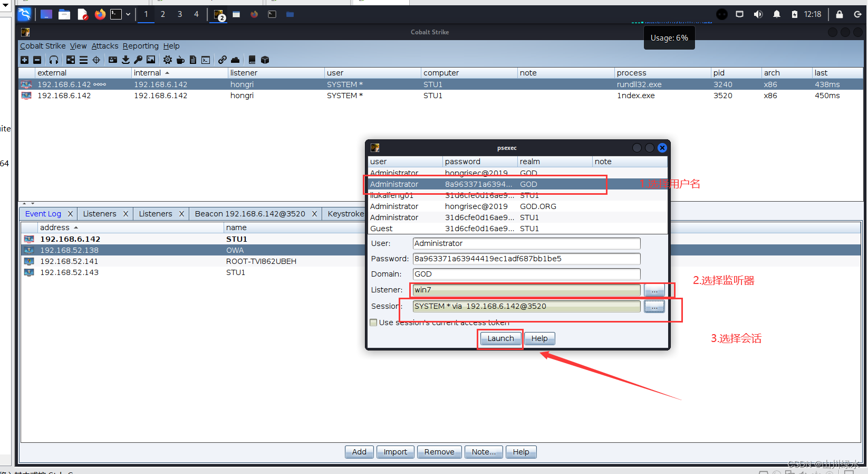
Task: Open the file manager folder panel icon
Action: pos(64,14)
